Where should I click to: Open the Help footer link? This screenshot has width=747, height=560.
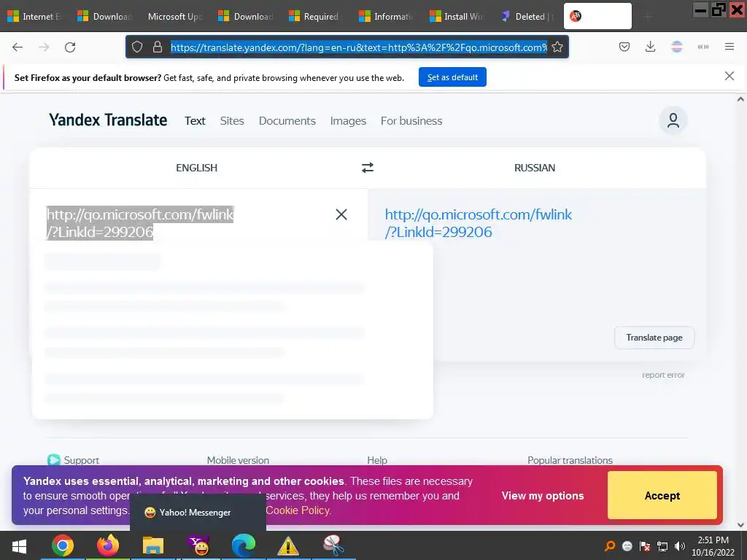(x=377, y=460)
